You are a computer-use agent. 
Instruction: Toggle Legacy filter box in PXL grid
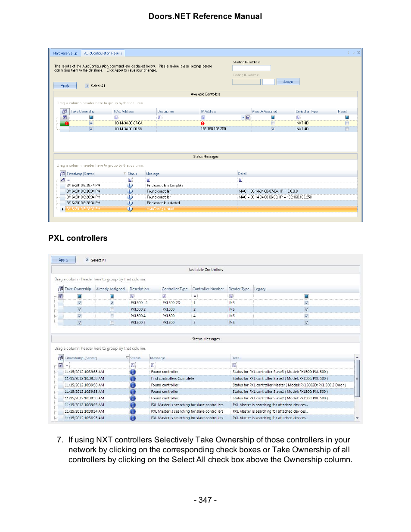pyautogui.click(x=306, y=296)
